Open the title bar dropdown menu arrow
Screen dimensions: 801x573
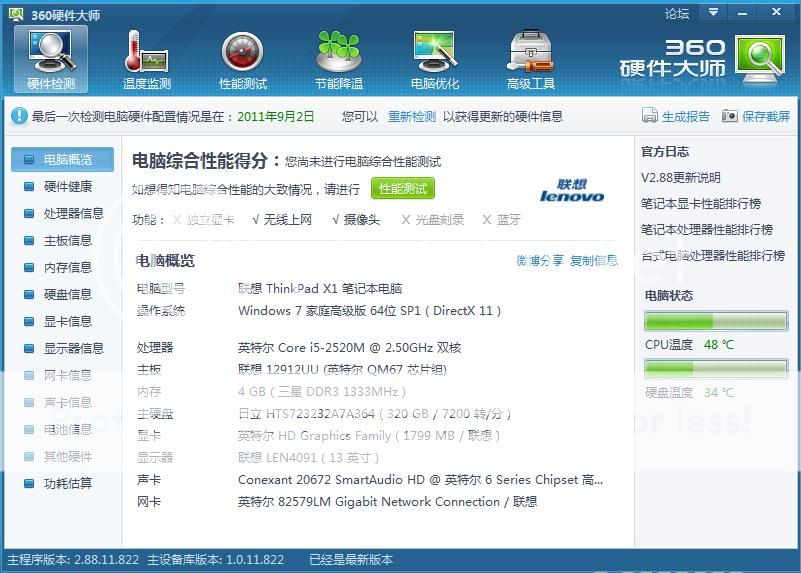[713, 12]
